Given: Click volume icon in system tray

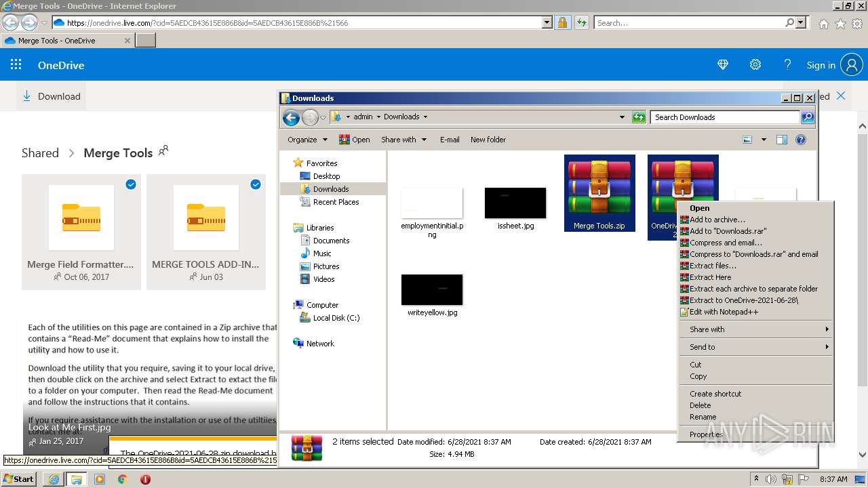Looking at the screenshot, I should [x=771, y=479].
